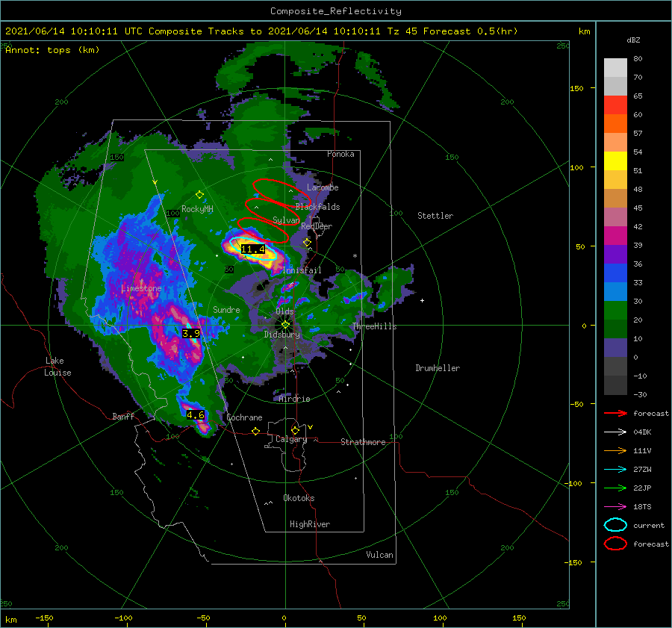This screenshot has height=628, width=672.
Task: Click the cyan current ellipse legend icon
Action: click(x=615, y=525)
